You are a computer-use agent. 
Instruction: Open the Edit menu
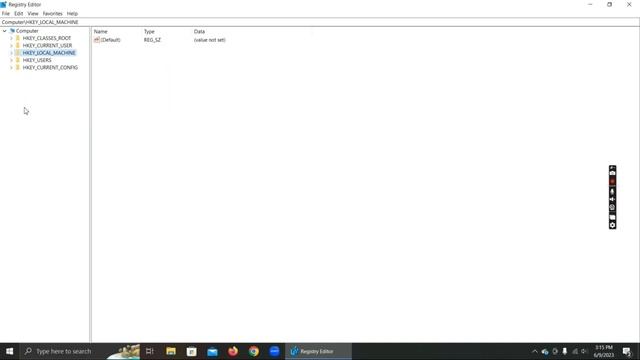(x=19, y=13)
